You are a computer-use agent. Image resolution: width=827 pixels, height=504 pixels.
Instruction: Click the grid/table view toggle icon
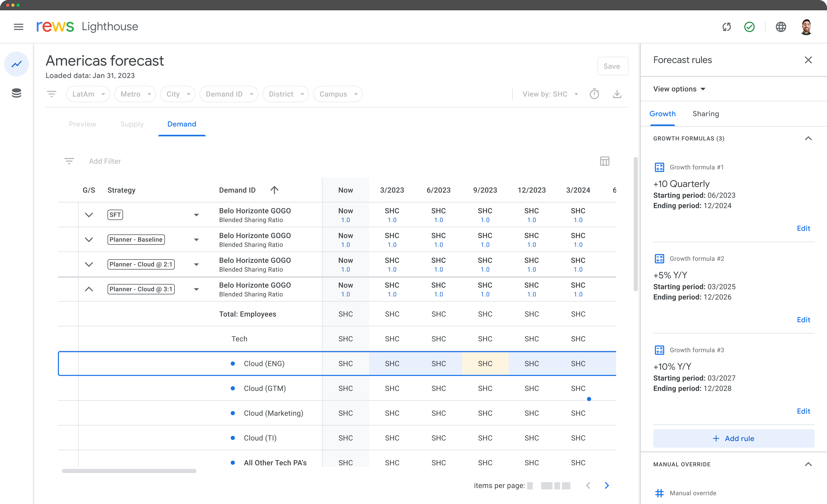point(605,161)
